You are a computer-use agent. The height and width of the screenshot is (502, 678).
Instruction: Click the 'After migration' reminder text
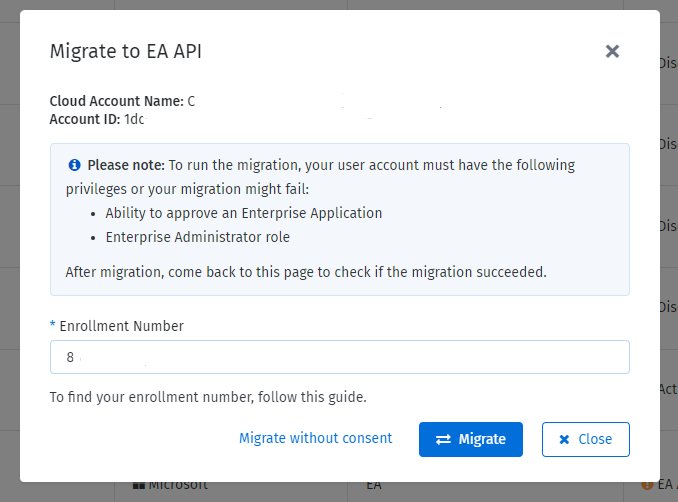click(x=305, y=271)
